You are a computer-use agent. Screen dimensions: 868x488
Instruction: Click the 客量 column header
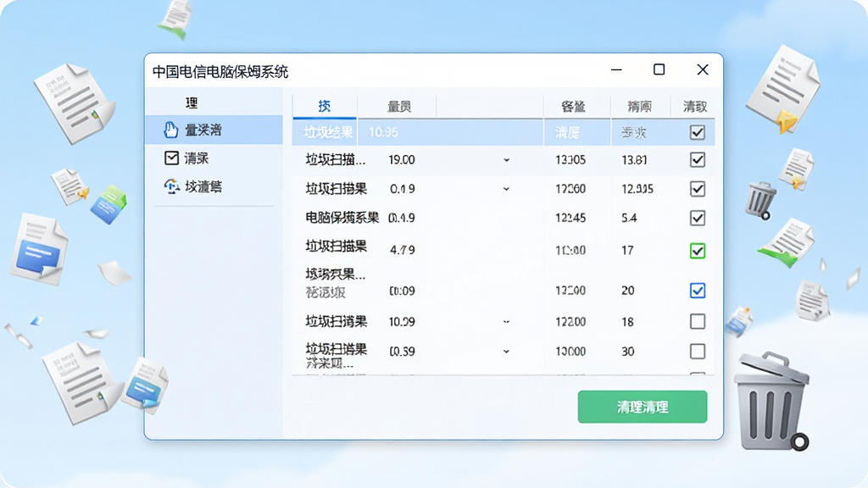pyautogui.click(x=573, y=106)
